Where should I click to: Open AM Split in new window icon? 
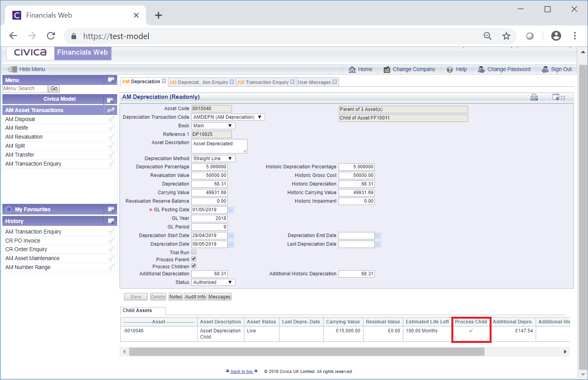(111, 146)
